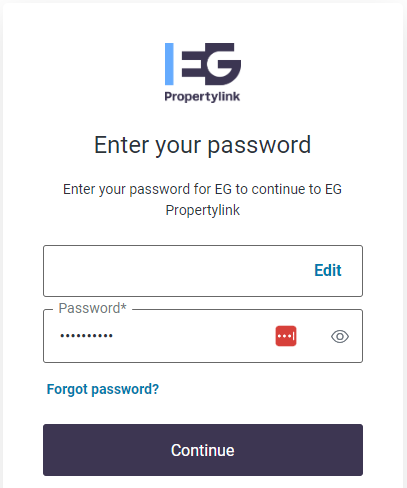This screenshot has height=488, width=407.
Task: Show password using the eye icon
Action: point(340,336)
